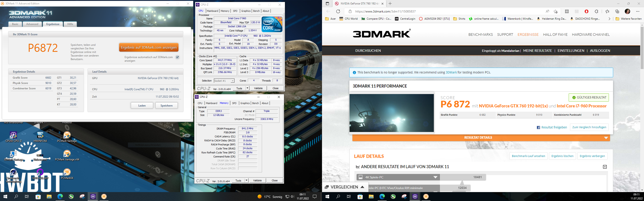Click the Intel Core i7 logo in CPU-Z
Image resolution: width=644 pixels, height=201 pixels.
[x=272, y=24]
